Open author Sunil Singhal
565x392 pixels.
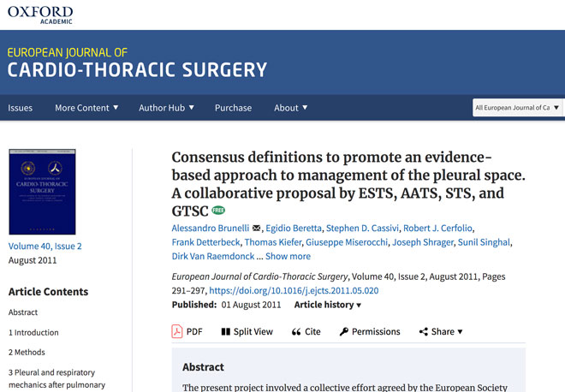pyautogui.click(x=484, y=242)
